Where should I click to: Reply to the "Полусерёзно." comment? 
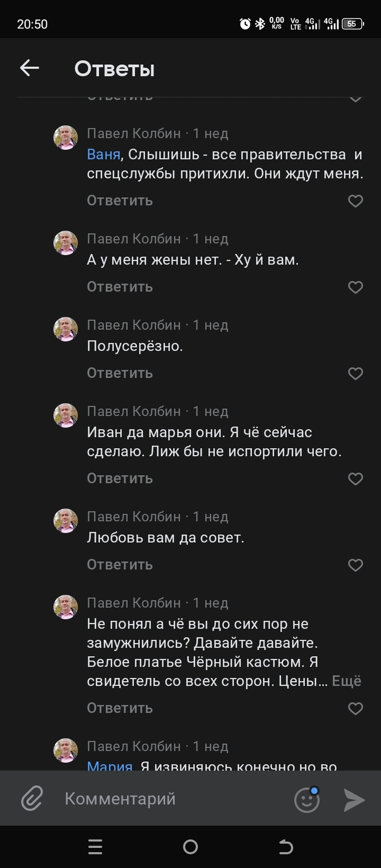(x=120, y=373)
